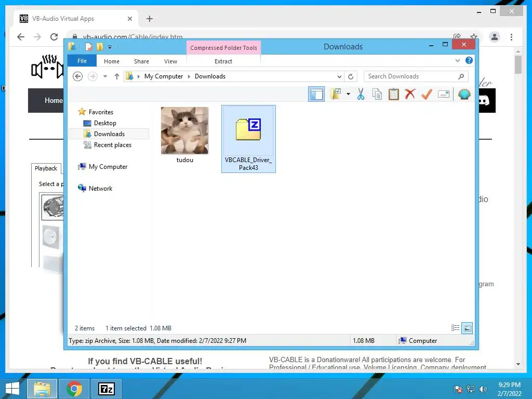Open Recent places in the sidebar
Screen dimensions: 532x399
click(x=112, y=145)
